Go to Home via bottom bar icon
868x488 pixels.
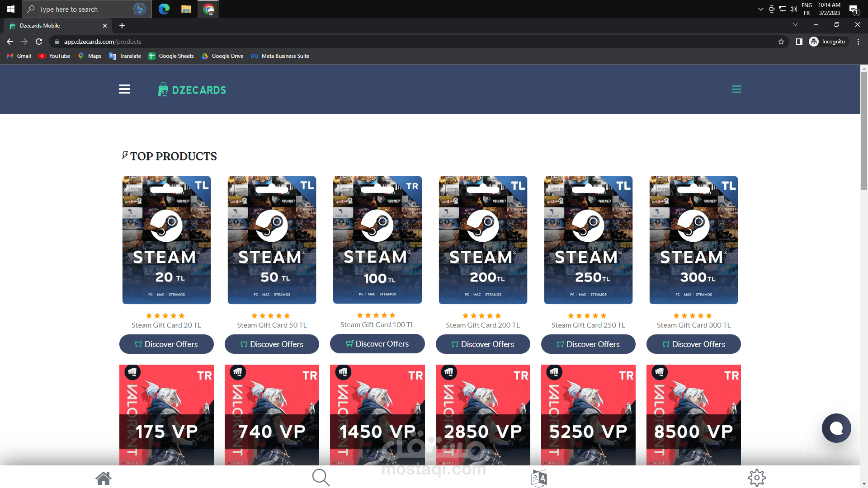[x=104, y=478]
